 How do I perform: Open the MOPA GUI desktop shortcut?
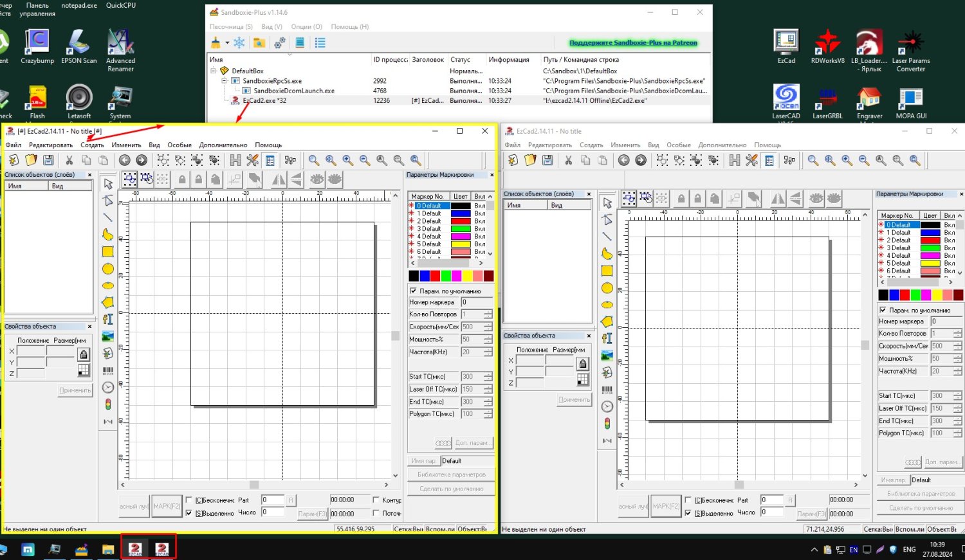point(911,103)
